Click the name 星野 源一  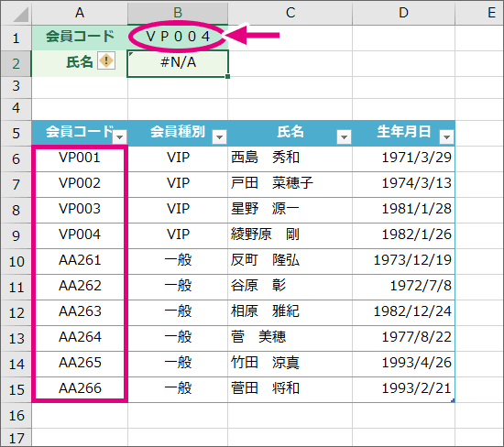(265, 209)
